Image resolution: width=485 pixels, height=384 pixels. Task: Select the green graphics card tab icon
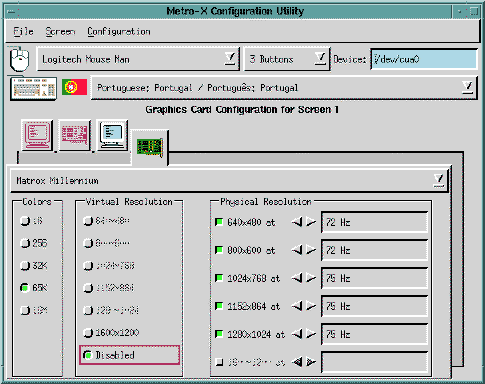(x=150, y=147)
